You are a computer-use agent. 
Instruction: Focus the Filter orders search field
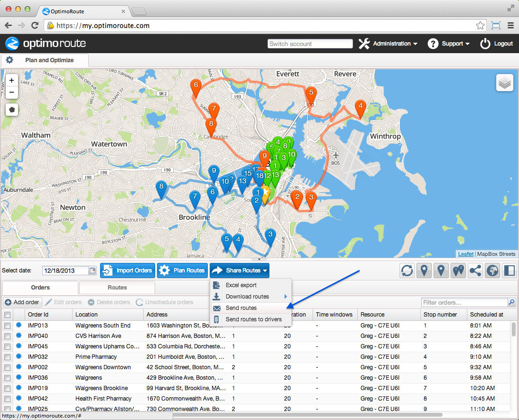click(x=464, y=302)
